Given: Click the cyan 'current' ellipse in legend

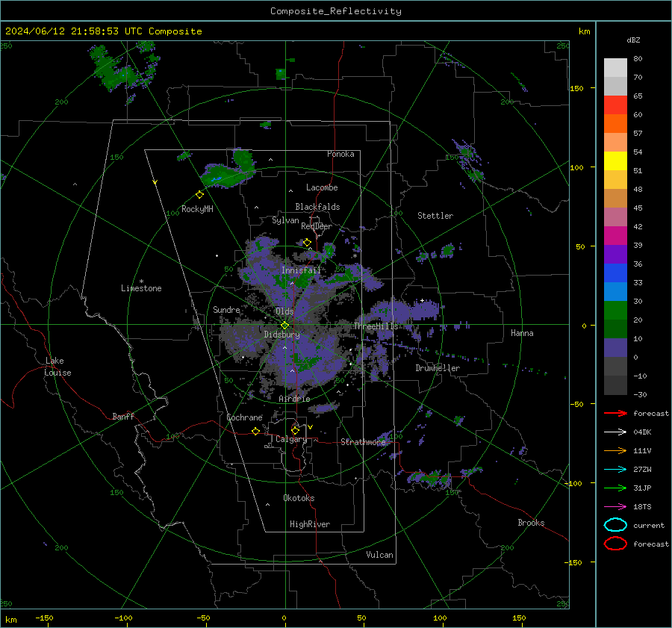Looking at the screenshot, I should click(x=615, y=525).
